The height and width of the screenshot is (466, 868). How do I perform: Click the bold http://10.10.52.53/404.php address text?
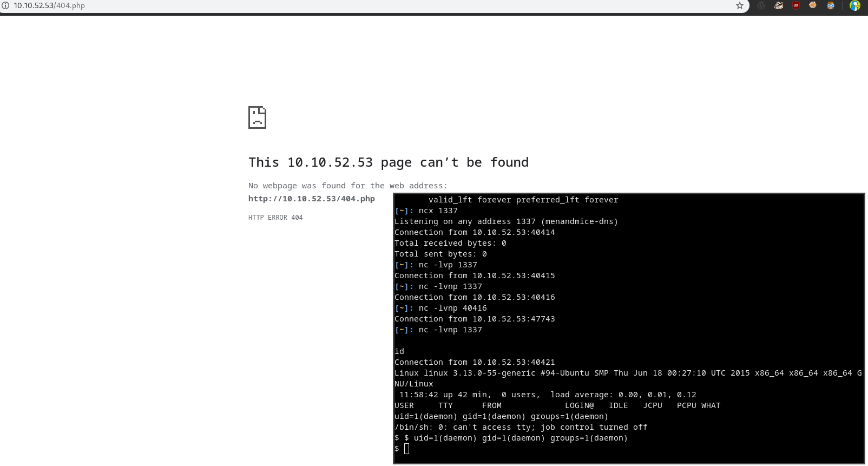(x=312, y=199)
